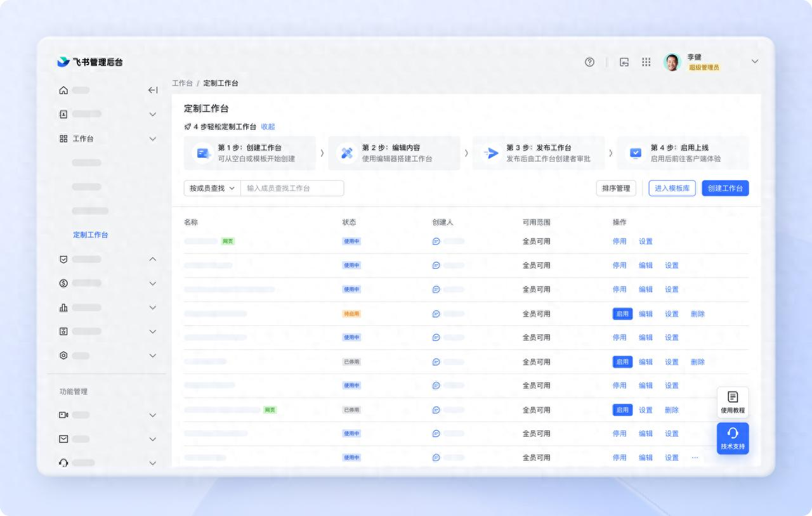This screenshot has width=812, height=516.
Task: Click the 第 3 步 发布工作台 plane icon
Action: click(x=491, y=153)
